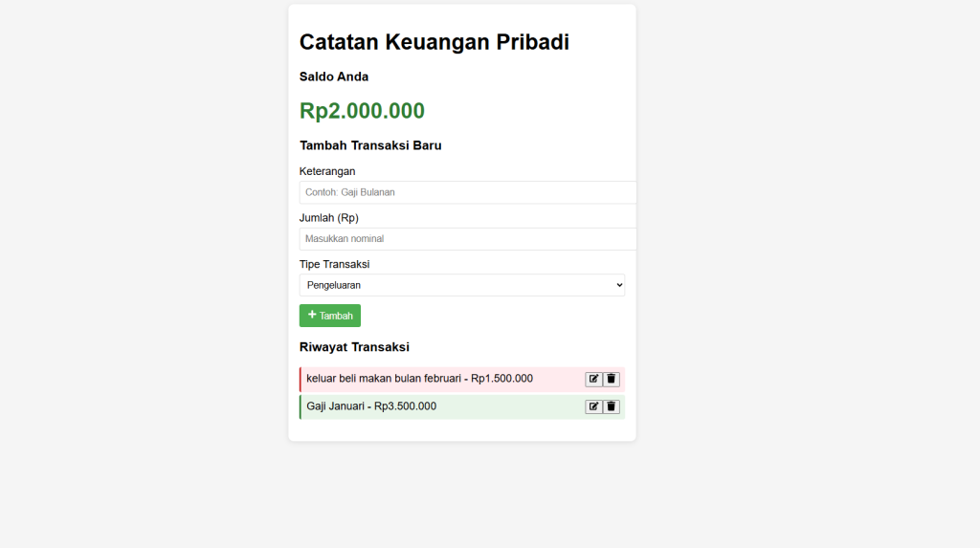This screenshot has height=548, width=980.
Task: Click the chevron arrow of Tipe Transaksi select
Action: [x=619, y=285]
